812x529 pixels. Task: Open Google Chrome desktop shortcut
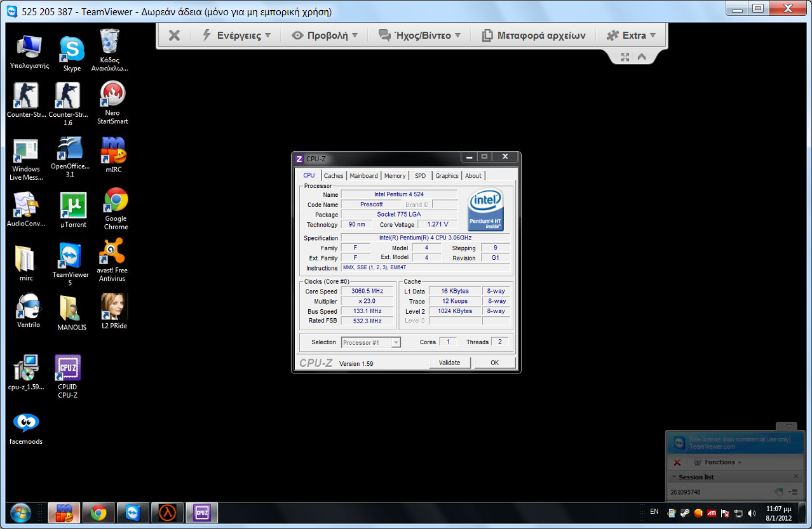click(x=116, y=209)
